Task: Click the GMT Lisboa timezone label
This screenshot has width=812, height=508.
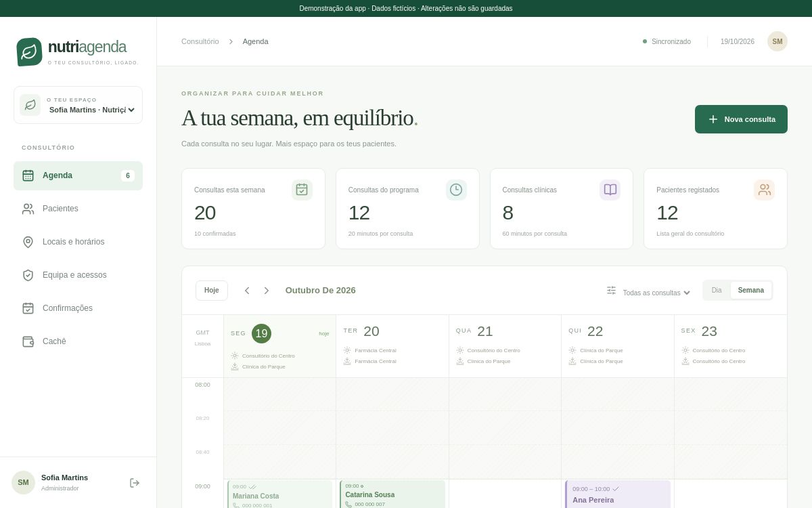Action: click(202, 338)
